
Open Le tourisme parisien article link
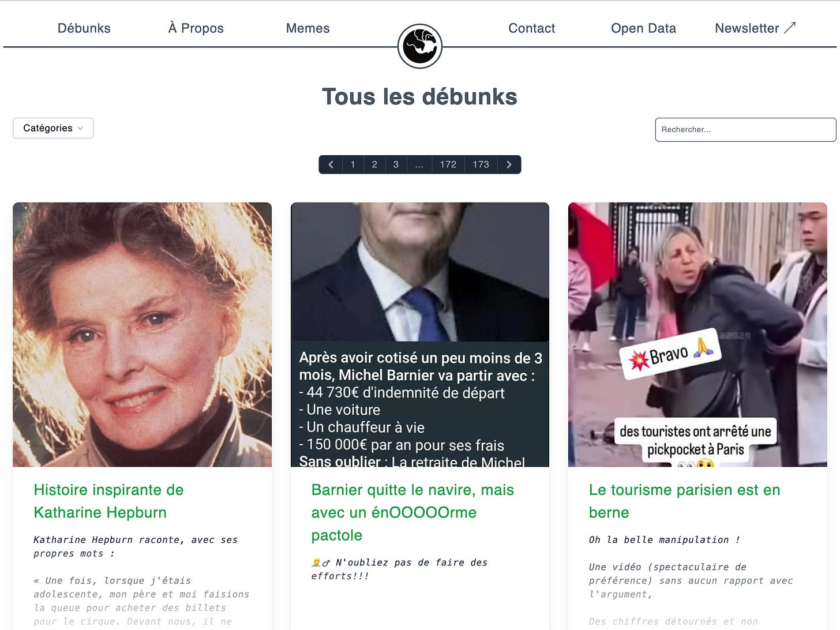pos(684,501)
